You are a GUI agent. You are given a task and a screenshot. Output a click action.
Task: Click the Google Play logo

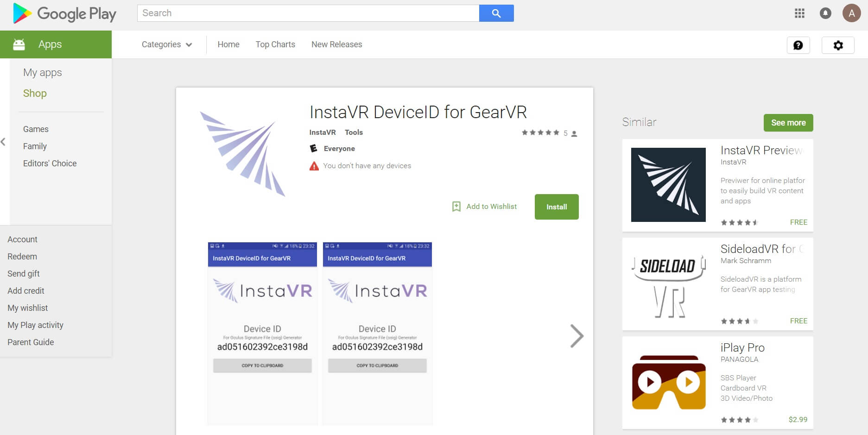click(64, 13)
